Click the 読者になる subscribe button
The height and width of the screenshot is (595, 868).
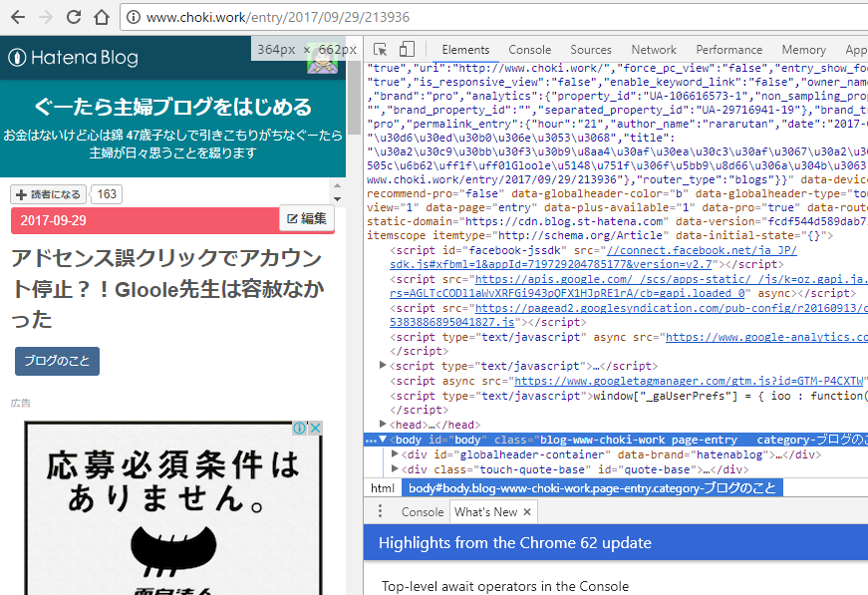coord(48,194)
